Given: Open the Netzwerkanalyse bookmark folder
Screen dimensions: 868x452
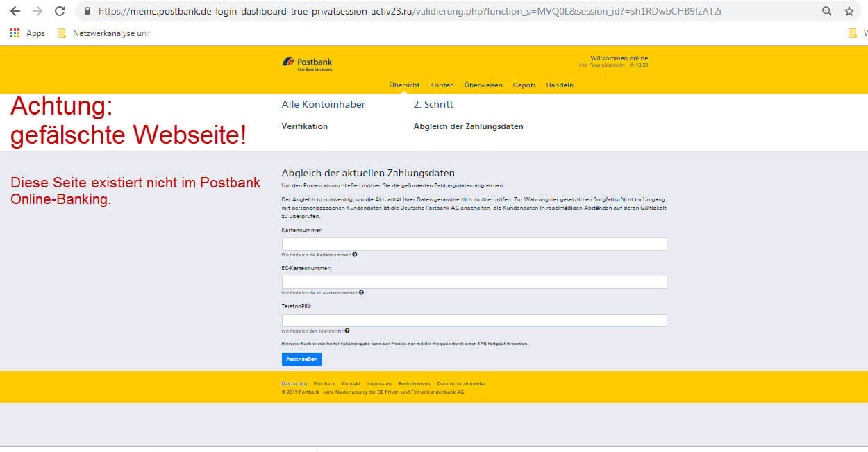Looking at the screenshot, I should click(x=104, y=33).
